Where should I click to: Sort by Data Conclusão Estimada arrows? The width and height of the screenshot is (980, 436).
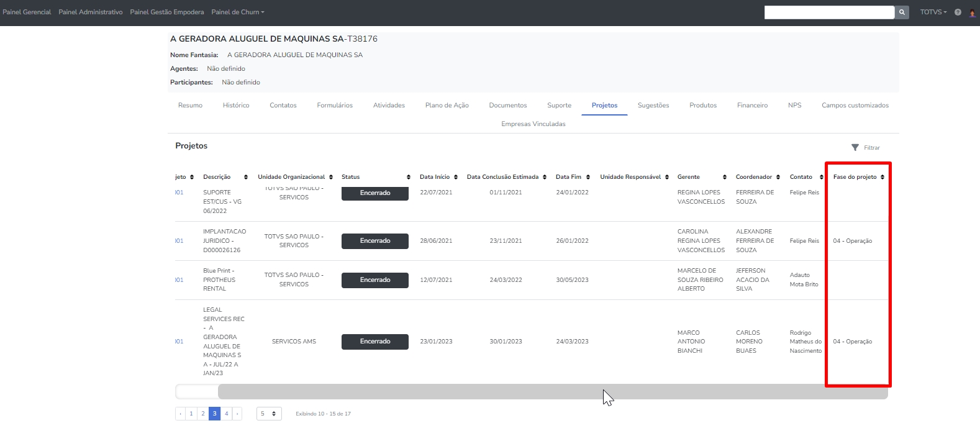(545, 177)
